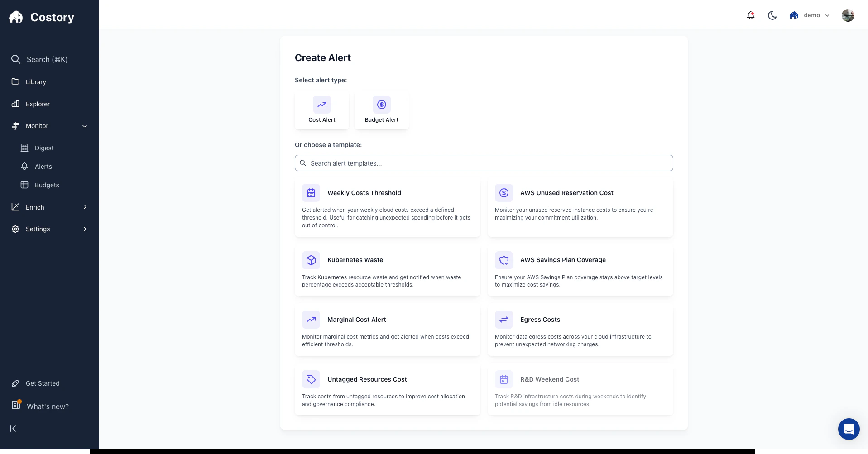Expand the Settings section
This screenshot has width=868, height=454.
click(49, 229)
